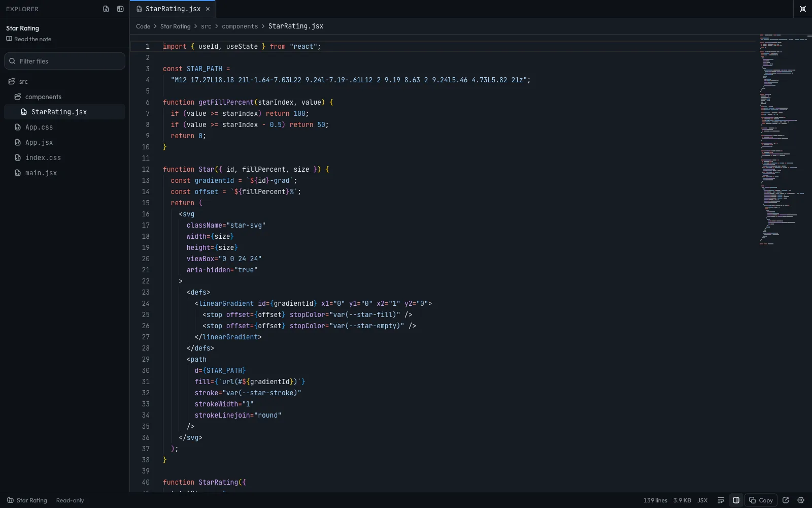The width and height of the screenshot is (812, 508).
Task: Click the Read-only status indicator
Action: 70,500
